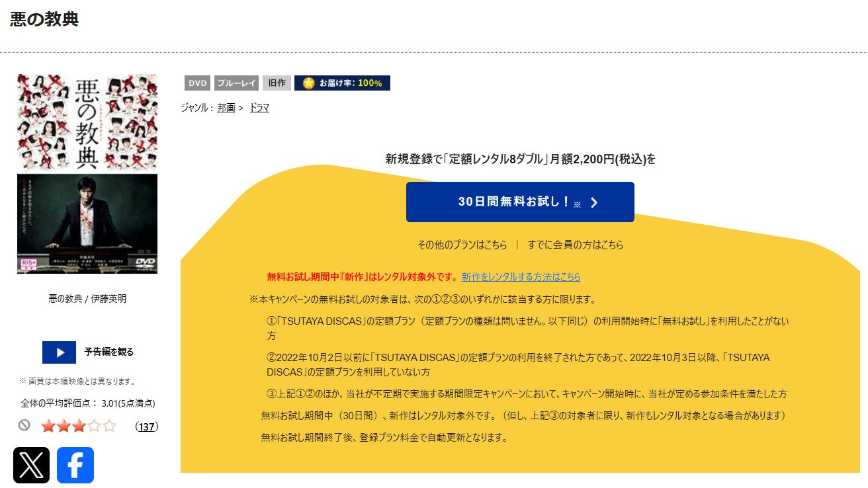Image resolution: width=868 pixels, height=488 pixels.
Task: Rate with the first star
Action: pyautogui.click(x=48, y=426)
